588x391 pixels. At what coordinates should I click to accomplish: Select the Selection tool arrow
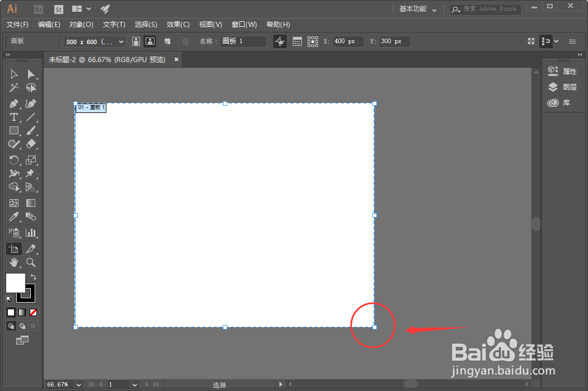(14, 74)
